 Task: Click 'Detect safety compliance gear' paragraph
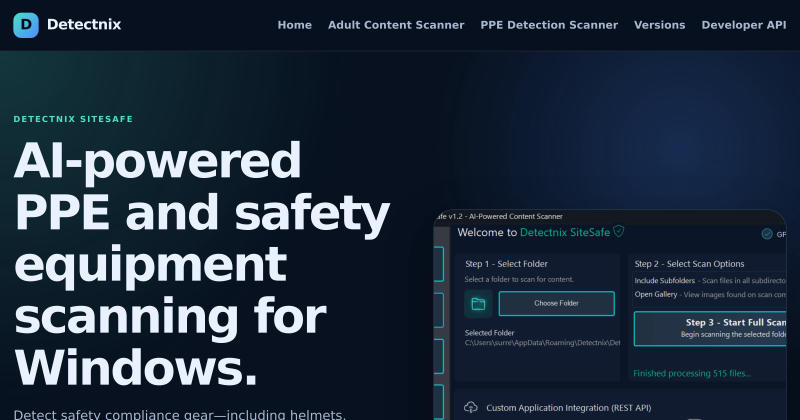point(180,414)
